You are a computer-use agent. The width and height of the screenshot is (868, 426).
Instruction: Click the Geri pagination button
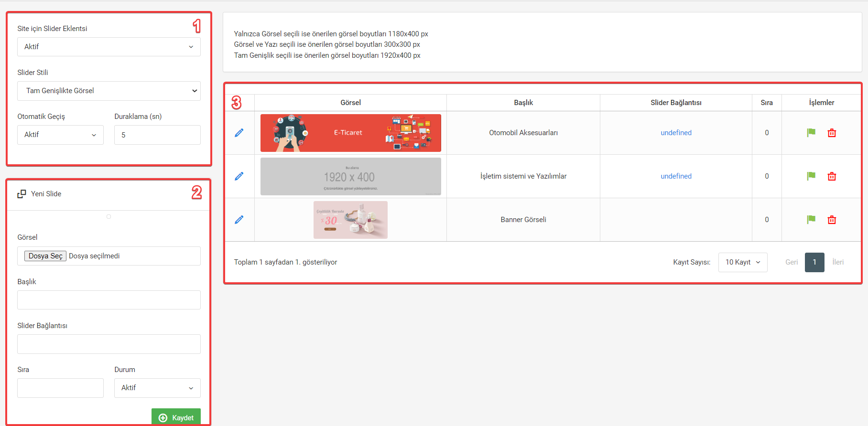(792, 262)
